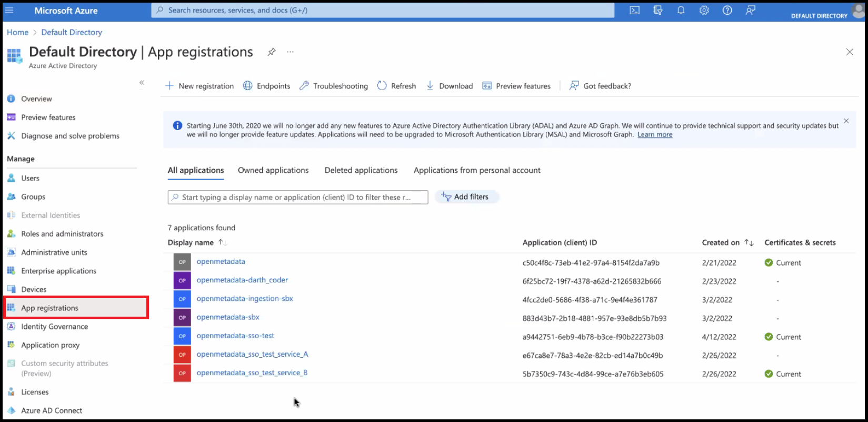
Task: Open the portal settings gear icon
Action: point(704,11)
